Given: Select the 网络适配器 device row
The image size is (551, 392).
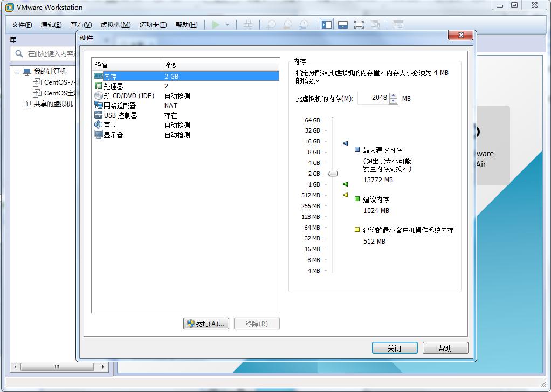Looking at the screenshot, I should click(x=186, y=106).
